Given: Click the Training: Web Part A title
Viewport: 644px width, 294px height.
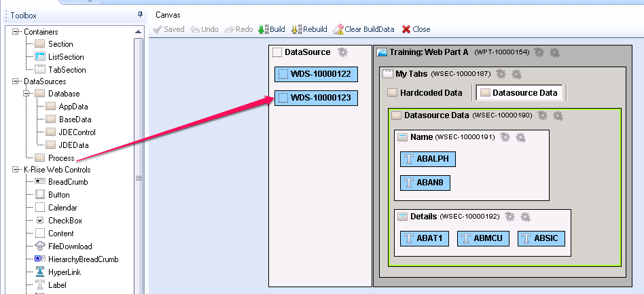Looking at the screenshot, I should [x=429, y=52].
